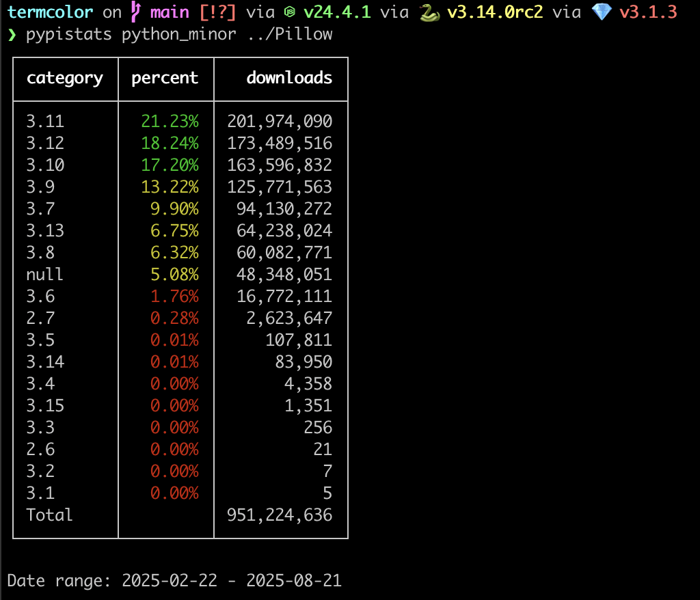Select percent value '17.20%'

click(x=170, y=165)
